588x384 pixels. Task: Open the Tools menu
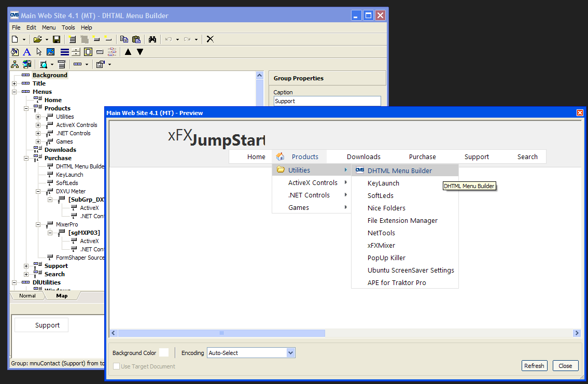click(68, 27)
